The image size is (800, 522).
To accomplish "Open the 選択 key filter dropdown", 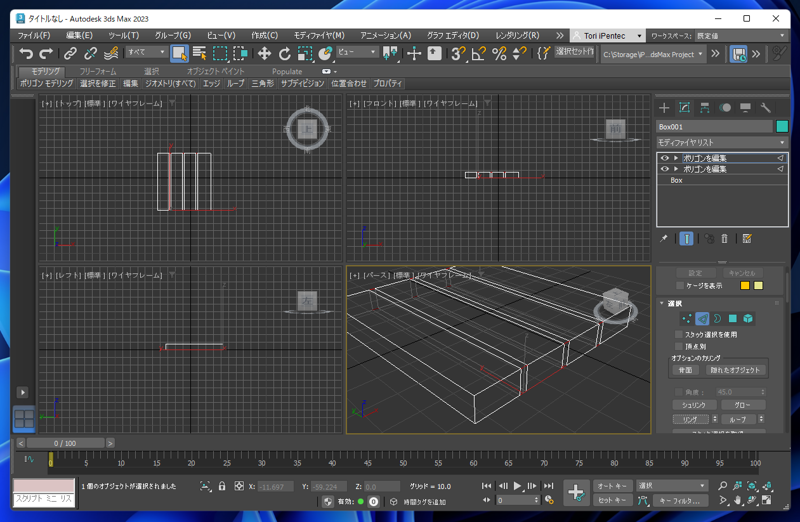I will pos(672,486).
